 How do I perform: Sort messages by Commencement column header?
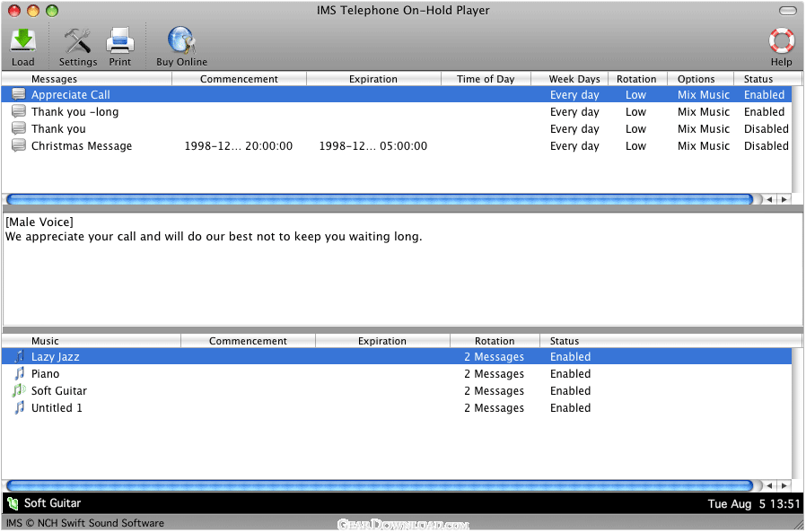pos(239,79)
